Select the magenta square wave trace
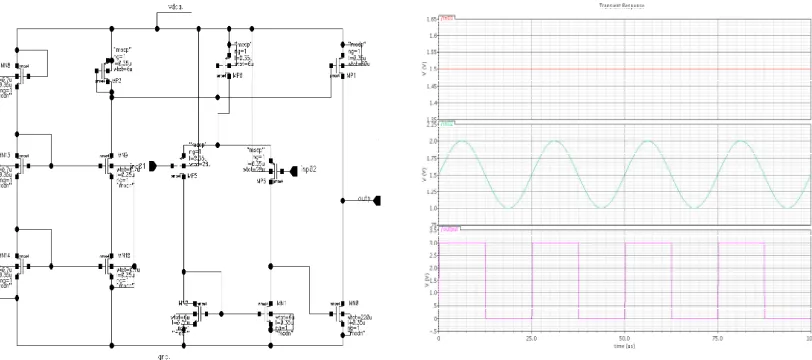 [625, 280]
